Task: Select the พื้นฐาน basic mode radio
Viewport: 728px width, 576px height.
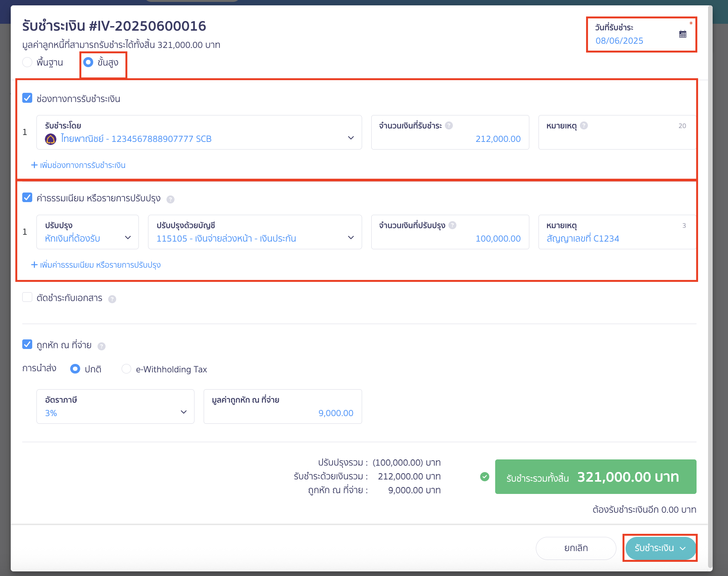Action: coord(27,62)
